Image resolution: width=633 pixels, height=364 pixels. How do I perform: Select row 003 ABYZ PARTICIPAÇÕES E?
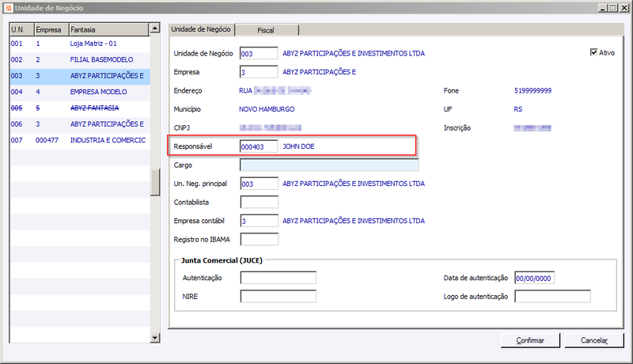80,76
